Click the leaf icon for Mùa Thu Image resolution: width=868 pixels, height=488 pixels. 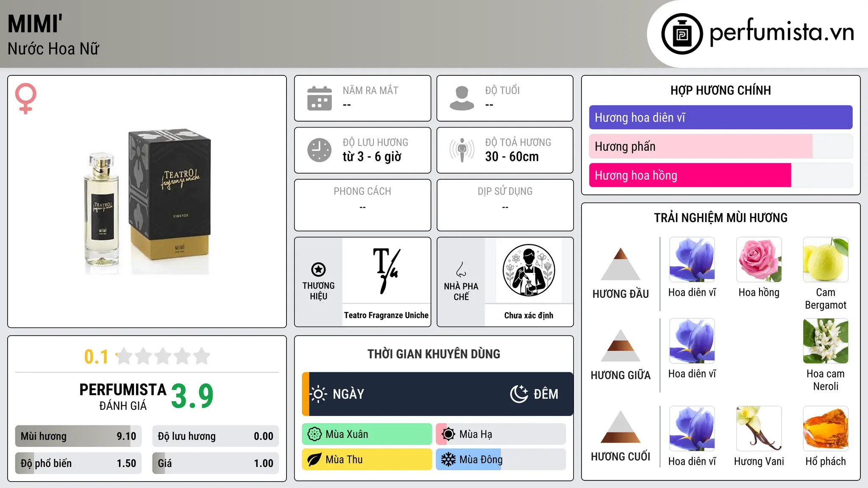tap(314, 460)
